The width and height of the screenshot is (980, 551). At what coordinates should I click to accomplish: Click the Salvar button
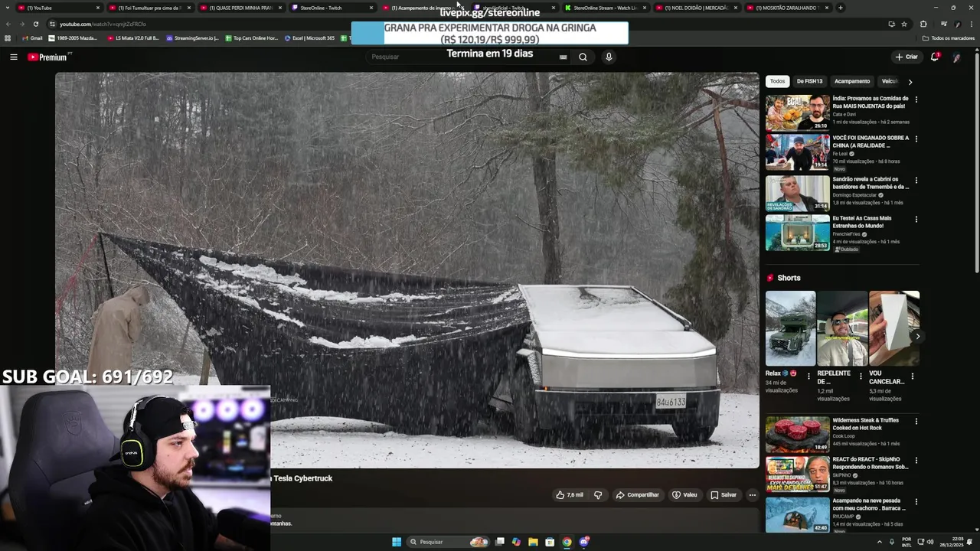[x=723, y=495]
